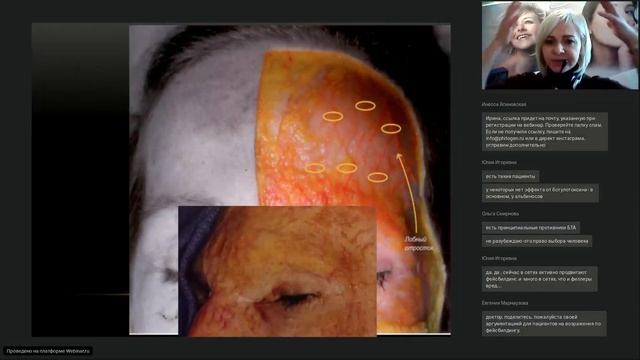The height and width of the screenshot is (360, 640).
Task: Click the sender name 'Ольга Смирнова' in chat
Action: pos(500,214)
